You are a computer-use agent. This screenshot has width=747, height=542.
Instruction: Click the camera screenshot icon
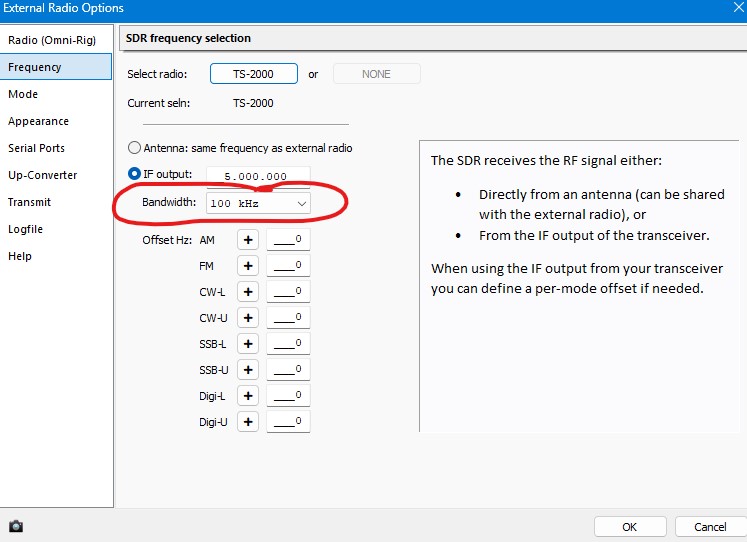(16, 526)
